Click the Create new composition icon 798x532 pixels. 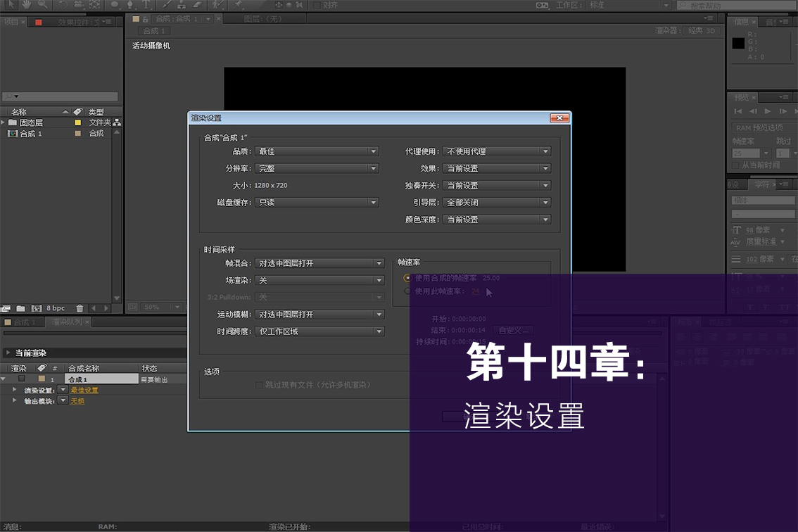37,308
